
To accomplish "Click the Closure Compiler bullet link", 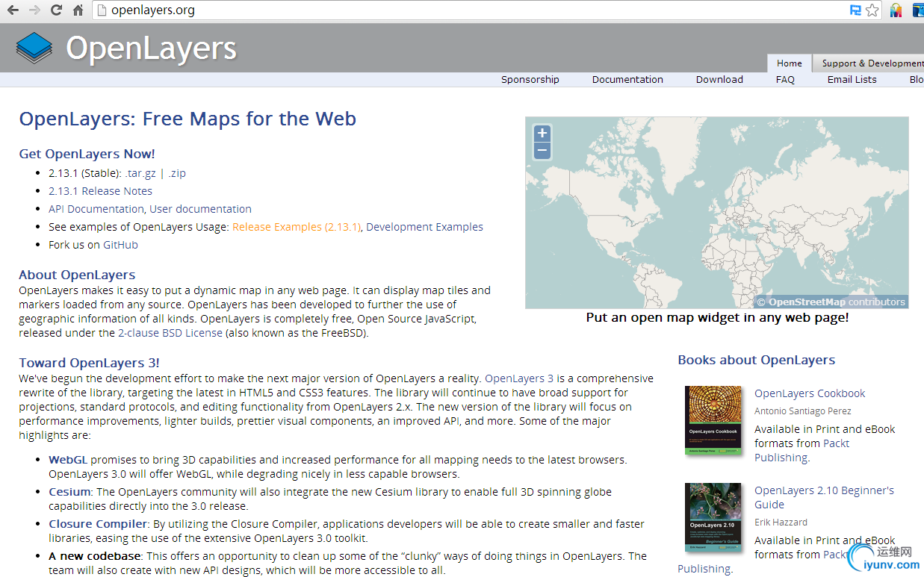I will [x=99, y=524].
